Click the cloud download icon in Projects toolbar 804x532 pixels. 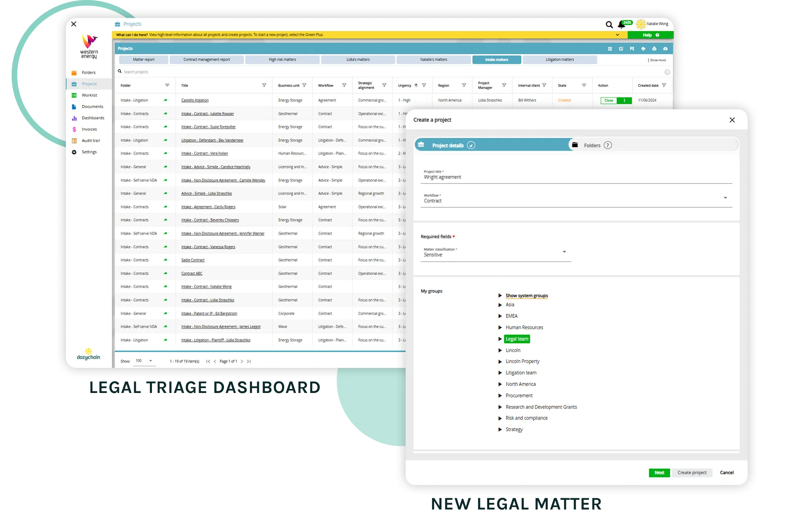pyautogui.click(x=643, y=49)
